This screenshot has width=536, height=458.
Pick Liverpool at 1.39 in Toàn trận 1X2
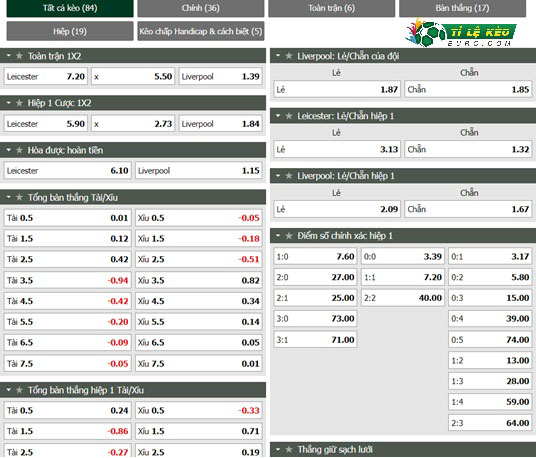[x=220, y=76]
